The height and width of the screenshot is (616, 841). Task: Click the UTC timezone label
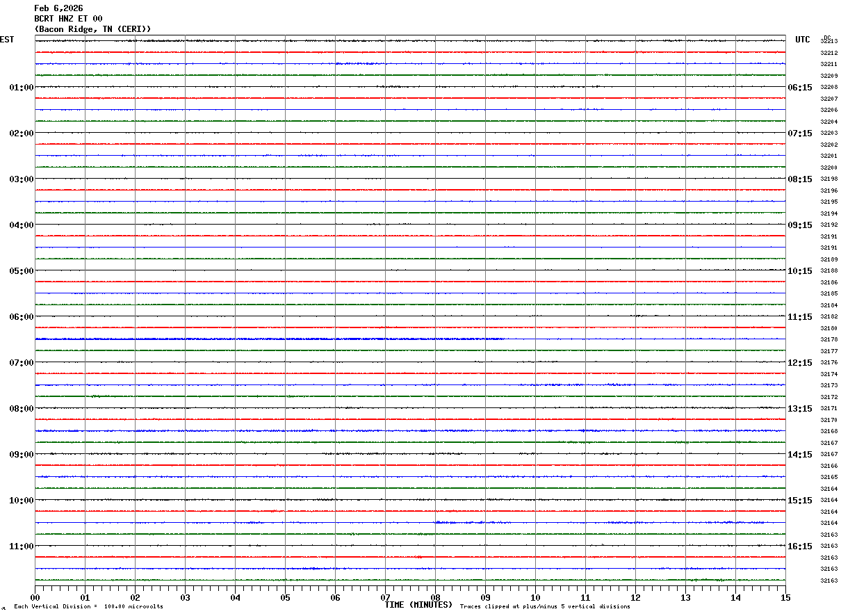803,40
